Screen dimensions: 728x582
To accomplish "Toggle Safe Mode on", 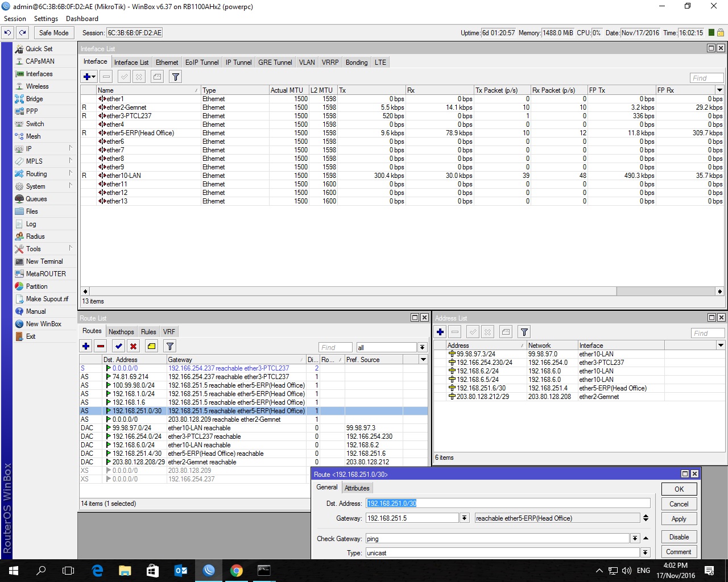I will 53,32.
